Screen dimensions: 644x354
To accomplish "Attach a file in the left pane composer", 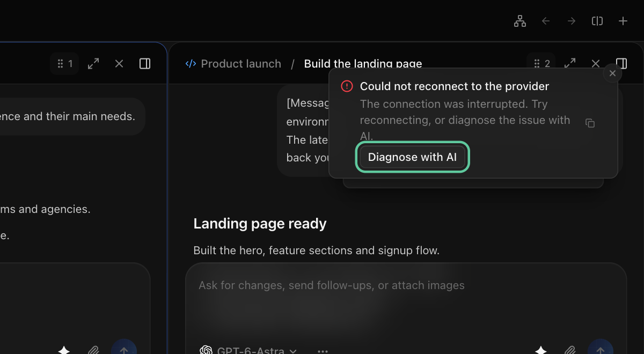I will click(94, 351).
